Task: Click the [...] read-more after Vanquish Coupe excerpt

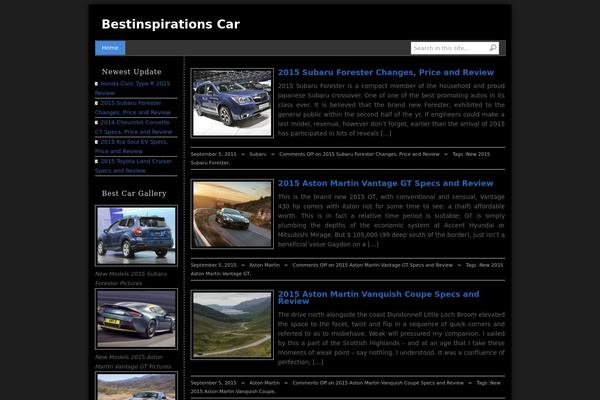Action: (x=318, y=362)
